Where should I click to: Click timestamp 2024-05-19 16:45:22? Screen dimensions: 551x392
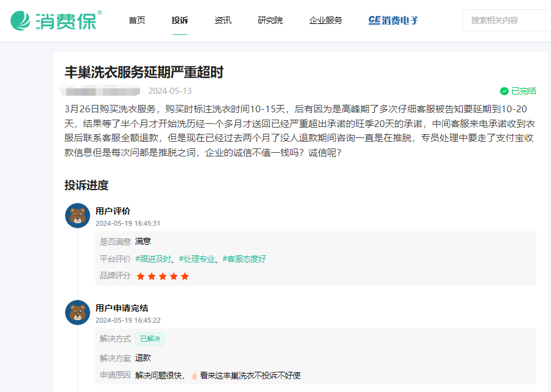[128, 320]
